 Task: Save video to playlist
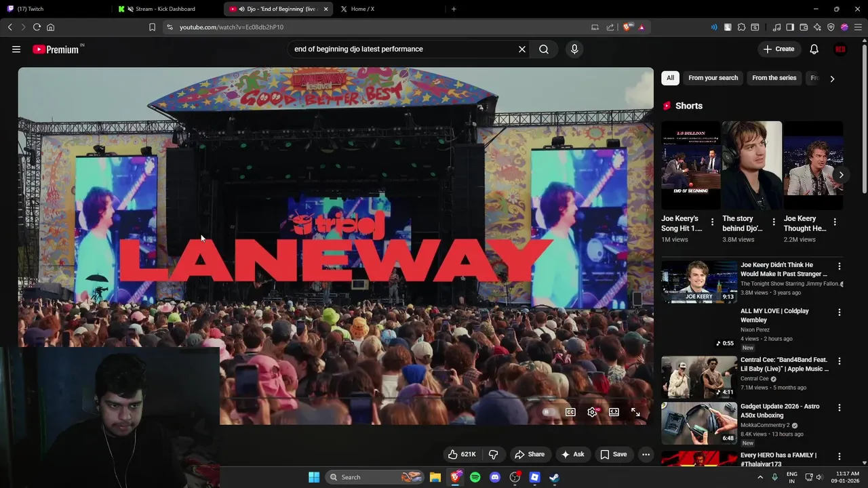[x=613, y=454]
